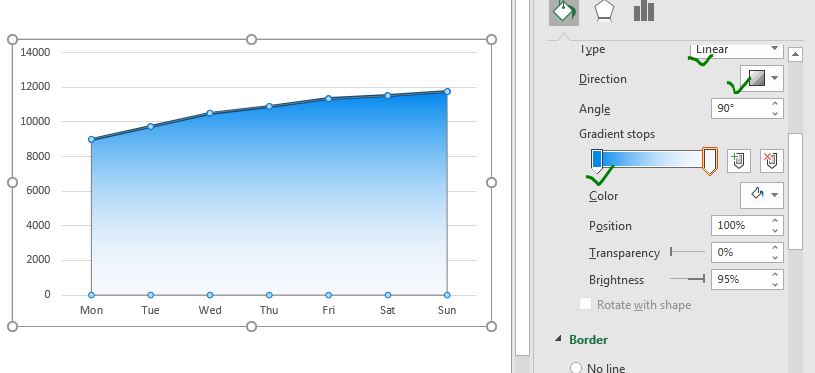Click the 2000 vertical axis label

38,260
